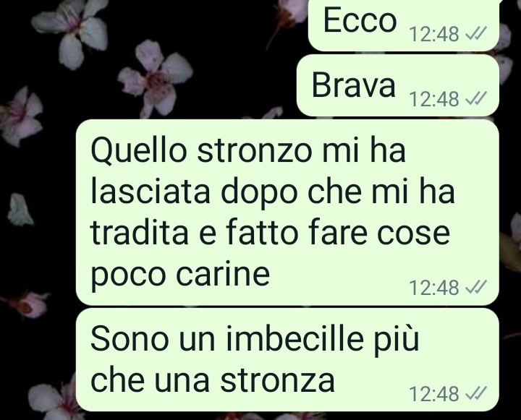521x420 pixels.
Task: Click the words 'tradita e fatto fare cose'
Action: click(x=270, y=233)
